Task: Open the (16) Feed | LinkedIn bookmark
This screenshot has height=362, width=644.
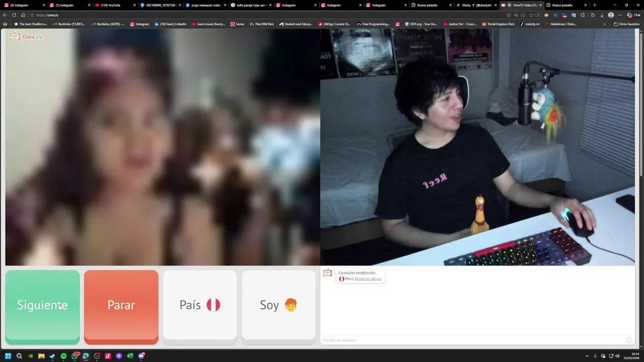Action: click(171, 24)
